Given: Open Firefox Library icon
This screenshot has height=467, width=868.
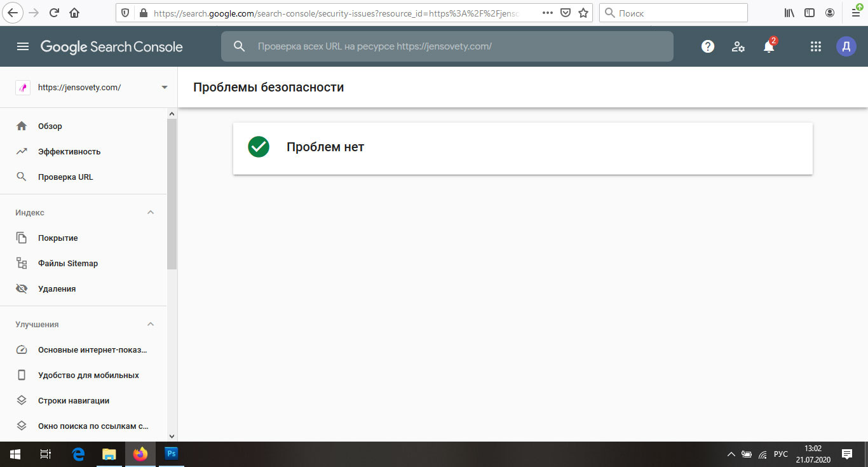Looking at the screenshot, I should 789,13.
